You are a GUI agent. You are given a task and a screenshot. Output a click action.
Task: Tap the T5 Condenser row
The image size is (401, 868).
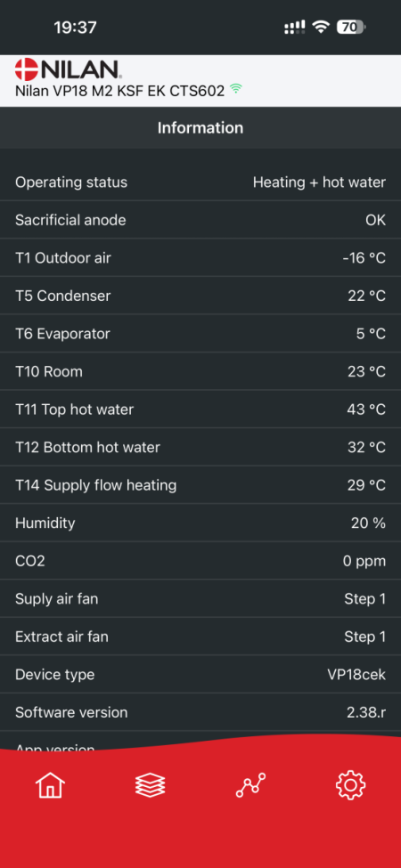point(200,296)
